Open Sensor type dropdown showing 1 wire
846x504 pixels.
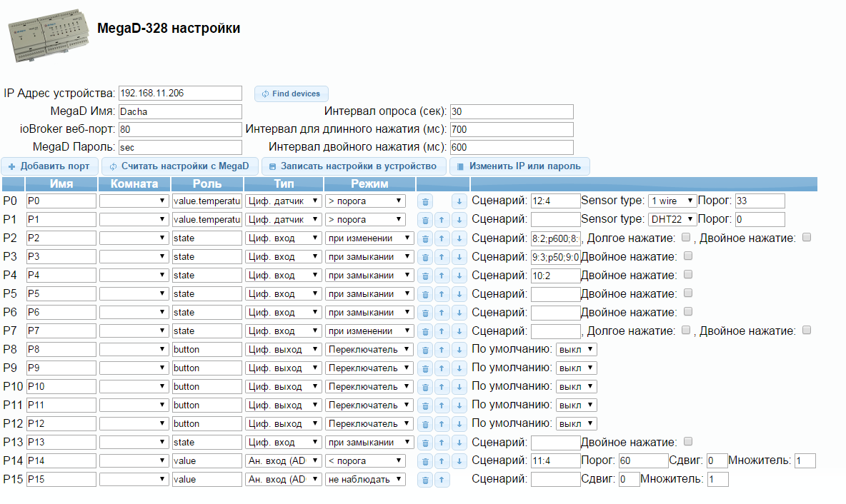pyautogui.click(x=672, y=201)
